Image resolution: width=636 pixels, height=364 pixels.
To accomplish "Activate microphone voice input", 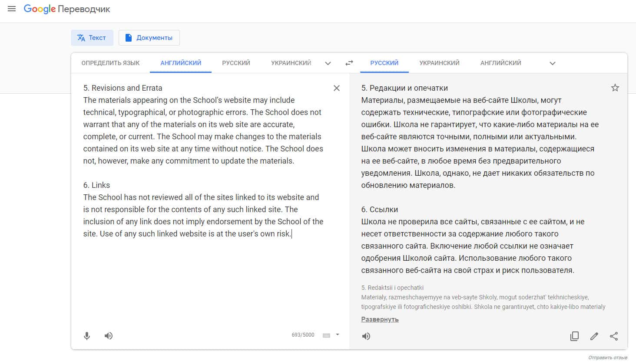I will [87, 336].
